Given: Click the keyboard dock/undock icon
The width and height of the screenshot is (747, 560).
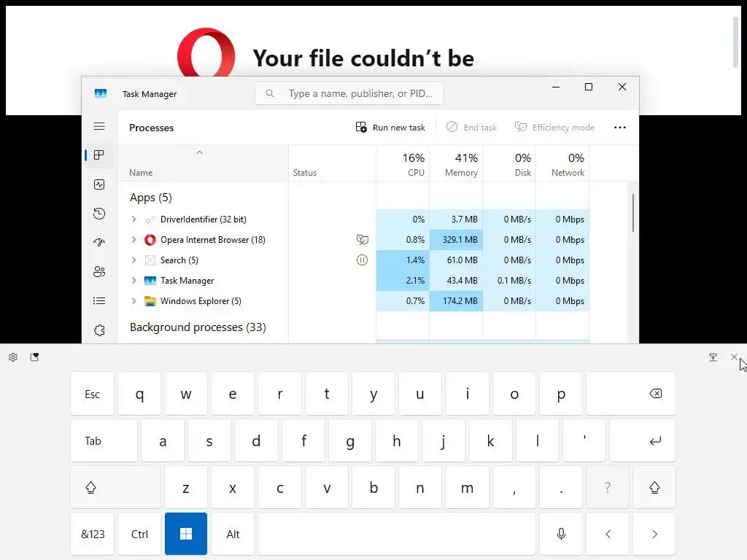Looking at the screenshot, I should [x=713, y=357].
